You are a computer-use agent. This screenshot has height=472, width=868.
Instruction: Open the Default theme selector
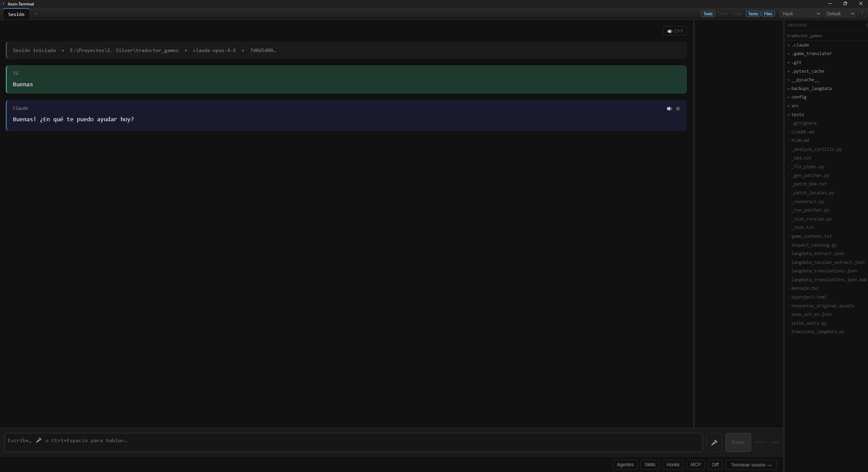[838, 14]
